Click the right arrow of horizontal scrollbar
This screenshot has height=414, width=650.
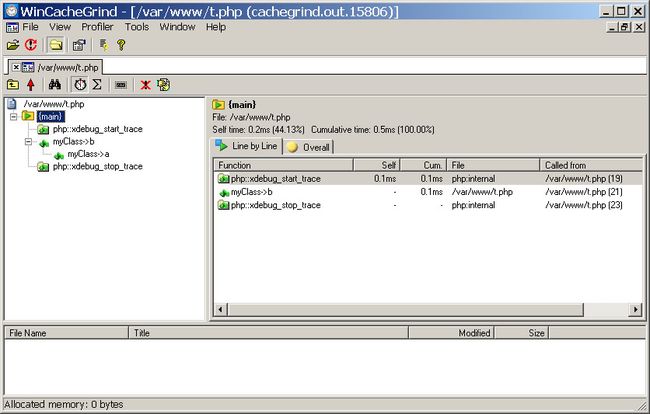click(x=635, y=309)
